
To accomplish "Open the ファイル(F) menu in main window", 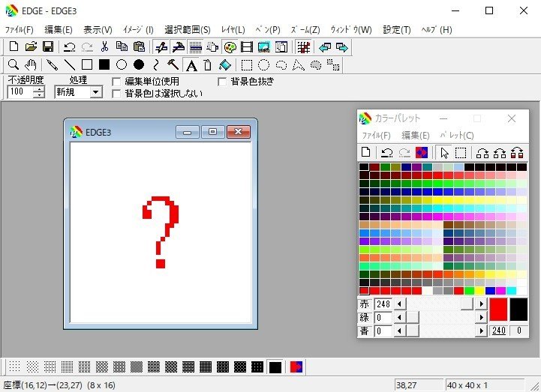I will click(19, 30).
